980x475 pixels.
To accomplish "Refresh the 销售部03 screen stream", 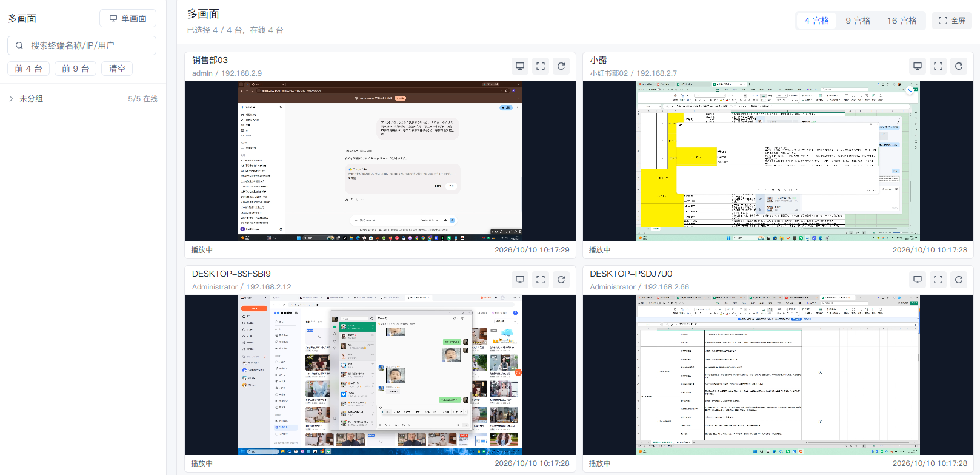I will [561, 66].
